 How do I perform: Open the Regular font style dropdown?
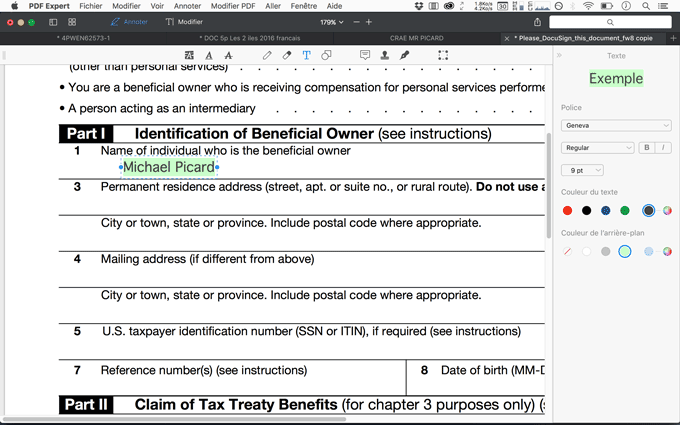[597, 147]
